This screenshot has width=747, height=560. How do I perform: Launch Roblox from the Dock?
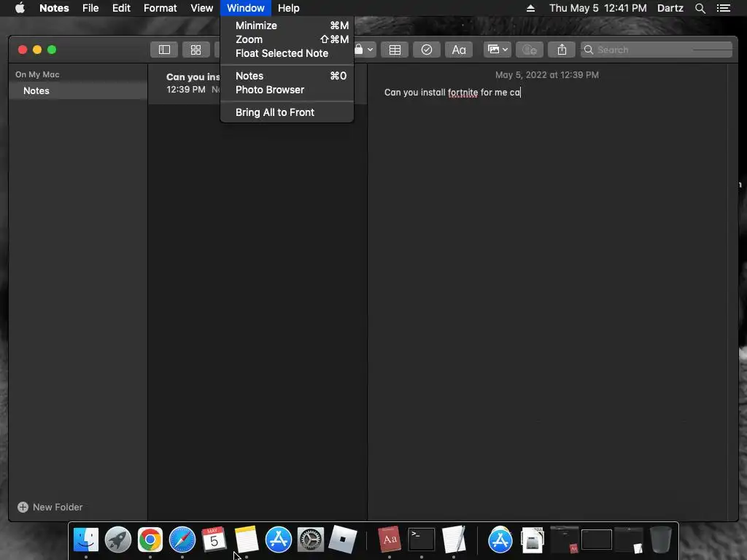click(343, 540)
